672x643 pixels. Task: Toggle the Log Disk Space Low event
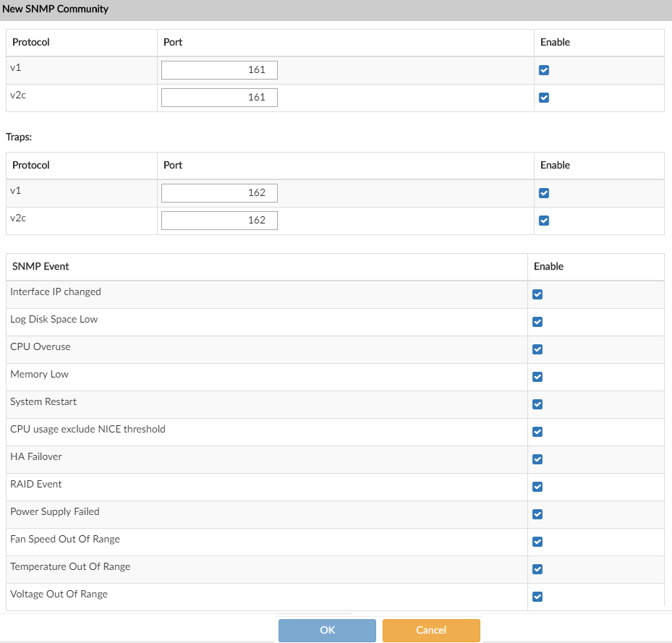[x=537, y=321]
